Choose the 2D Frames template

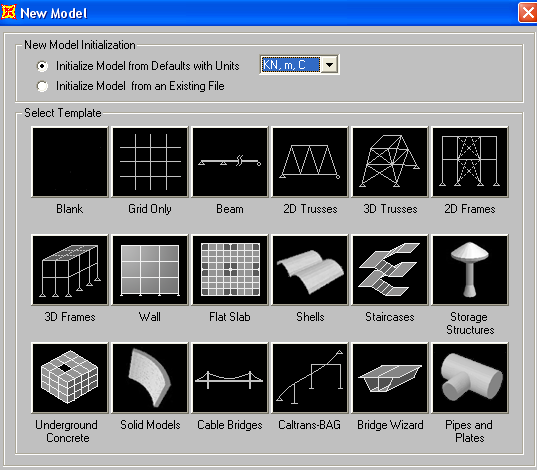(x=470, y=162)
